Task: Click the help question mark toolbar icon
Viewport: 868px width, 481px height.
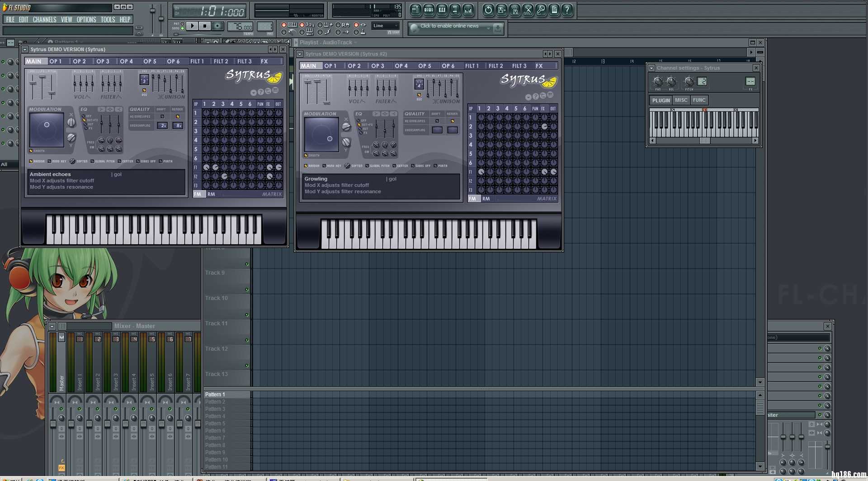Action: (567, 10)
